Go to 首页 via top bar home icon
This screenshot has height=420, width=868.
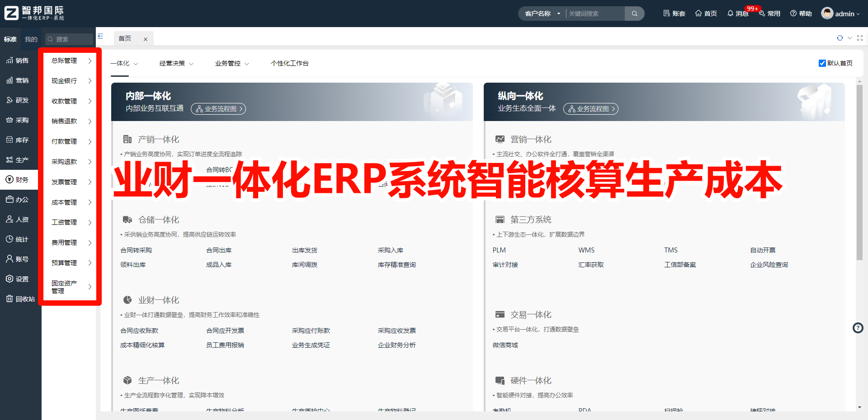point(706,14)
